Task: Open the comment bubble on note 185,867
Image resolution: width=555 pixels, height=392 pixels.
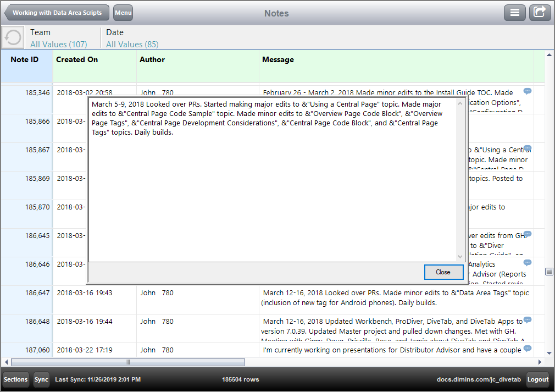Action: [x=527, y=148]
